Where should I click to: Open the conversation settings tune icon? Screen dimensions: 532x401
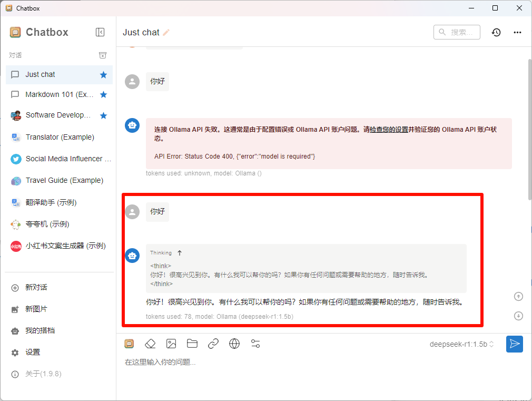pos(255,343)
